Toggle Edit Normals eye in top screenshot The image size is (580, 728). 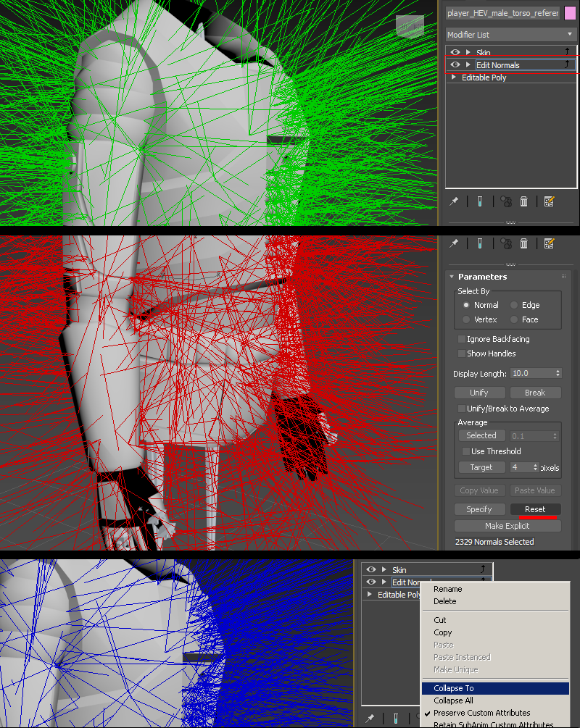pyautogui.click(x=455, y=64)
